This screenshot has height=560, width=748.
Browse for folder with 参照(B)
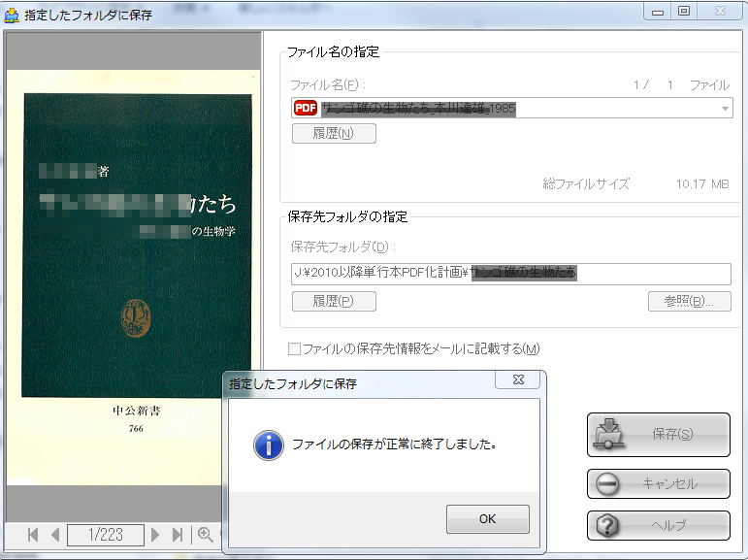690,301
